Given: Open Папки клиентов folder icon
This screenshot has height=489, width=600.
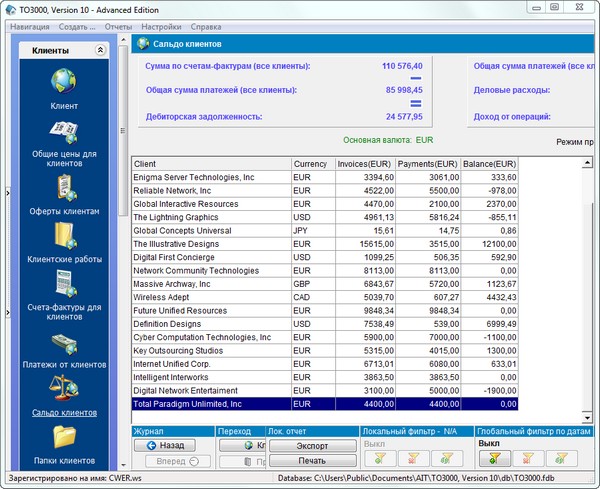Looking at the screenshot, I should [x=64, y=436].
